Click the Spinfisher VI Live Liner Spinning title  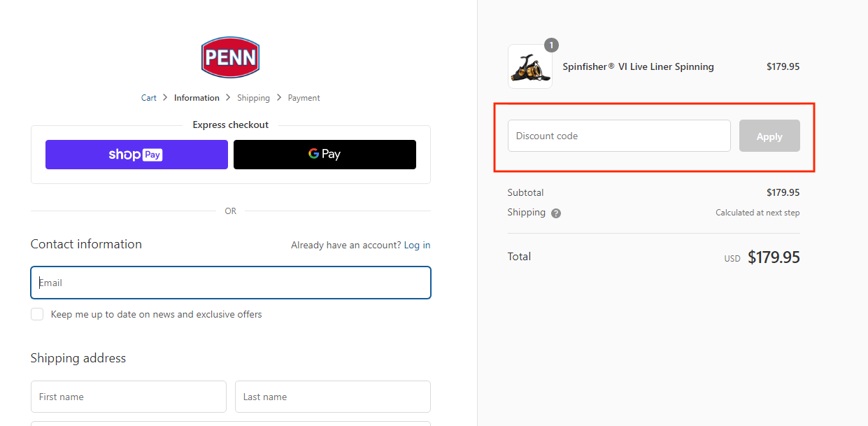[638, 66]
